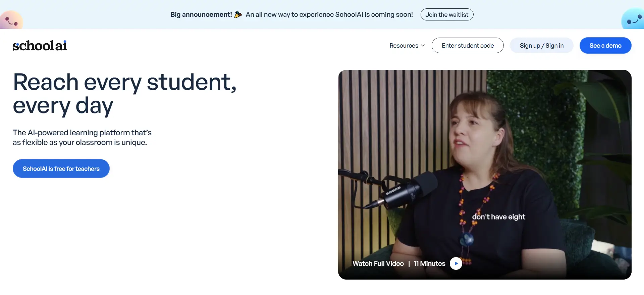The height and width of the screenshot is (295, 644).
Task: Click the party popper emoji
Action: tap(238, 14)
